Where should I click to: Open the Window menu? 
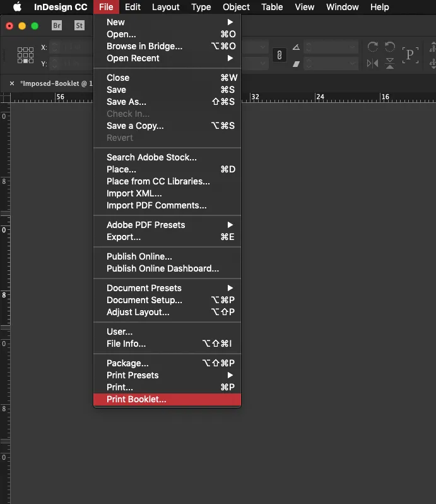342,7
